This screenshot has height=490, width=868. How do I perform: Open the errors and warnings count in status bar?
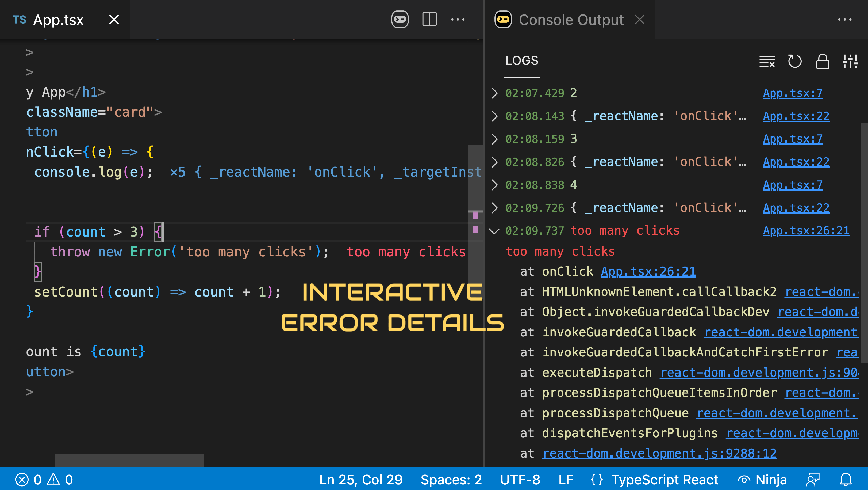point(44,479)
